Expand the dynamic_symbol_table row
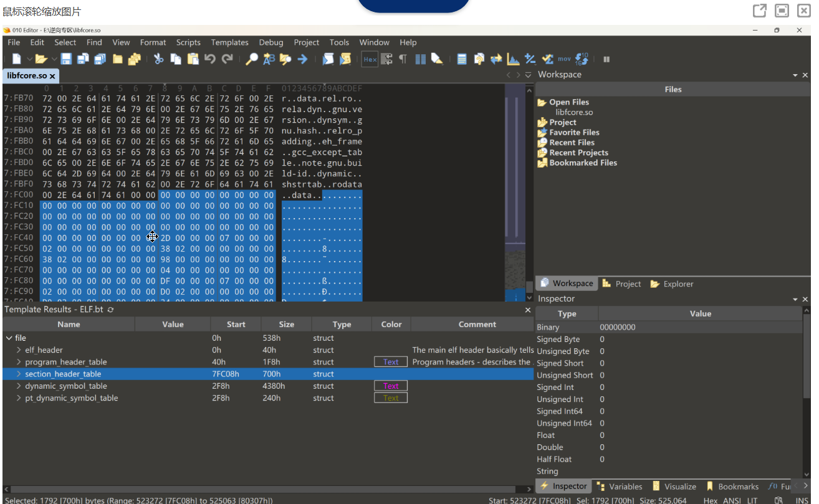 coord(19,386)
